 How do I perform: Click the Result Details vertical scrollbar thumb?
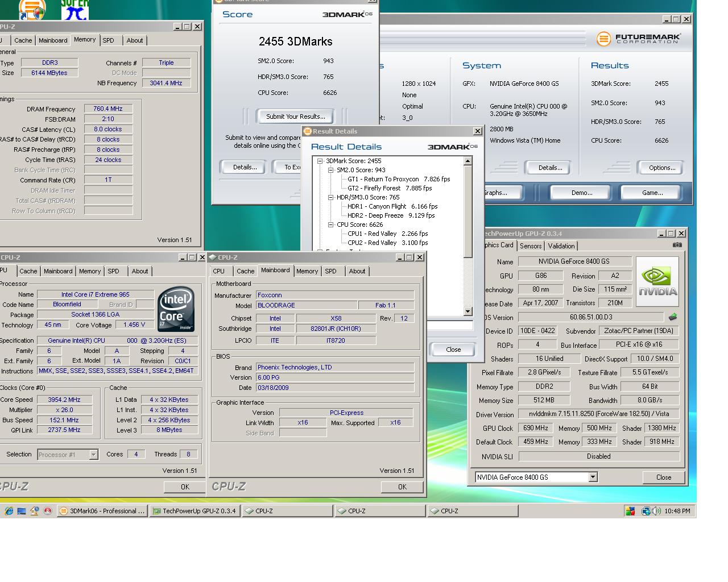click(468, 211)
